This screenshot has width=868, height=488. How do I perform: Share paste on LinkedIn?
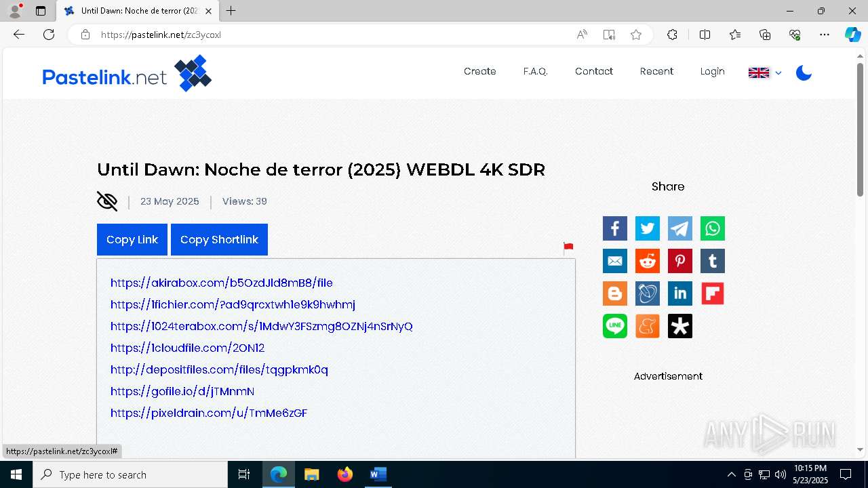[680, 293]
